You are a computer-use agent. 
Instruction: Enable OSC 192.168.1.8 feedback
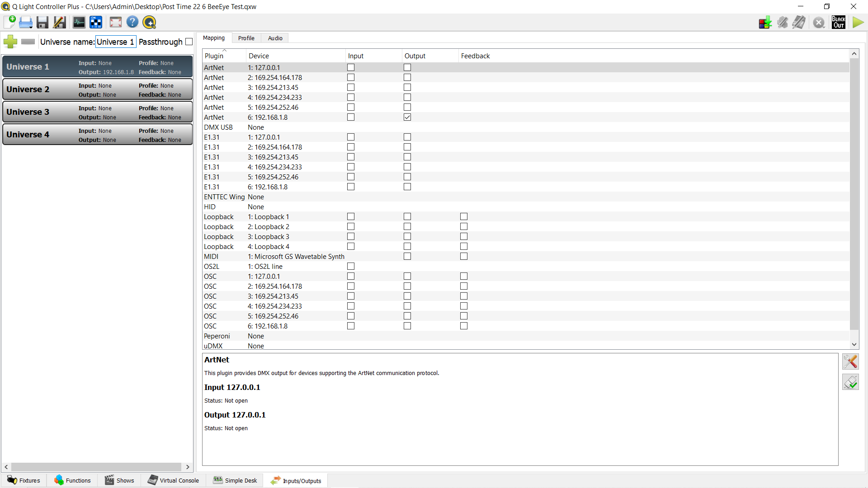[464, 326]
